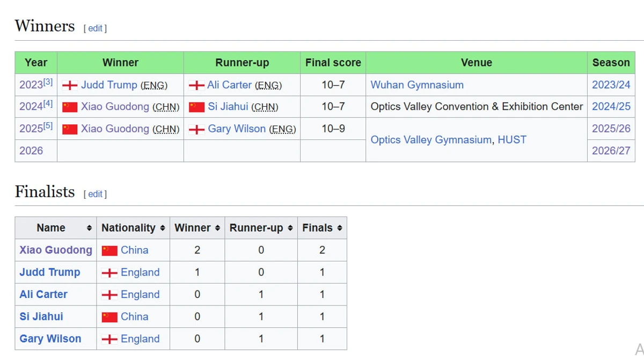Screen dimensions: 644x358
Task: Click China flag beside Xiao Guodong 2024 winner
Action: coord(70,107)
